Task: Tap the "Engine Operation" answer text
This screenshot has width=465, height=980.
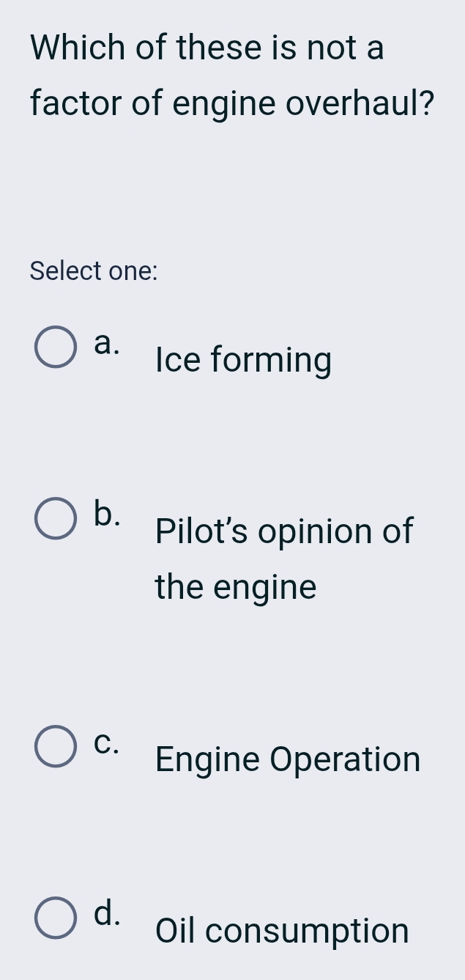Action: (x=288, y=759)
